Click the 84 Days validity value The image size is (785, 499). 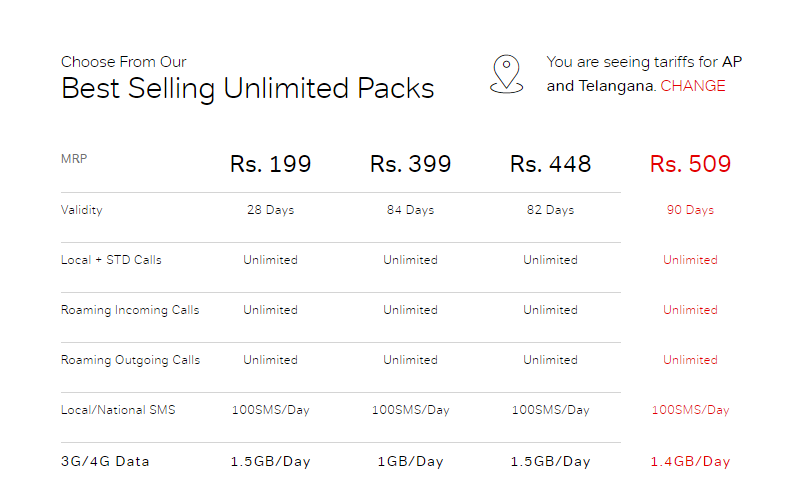(x=410, y=211)
